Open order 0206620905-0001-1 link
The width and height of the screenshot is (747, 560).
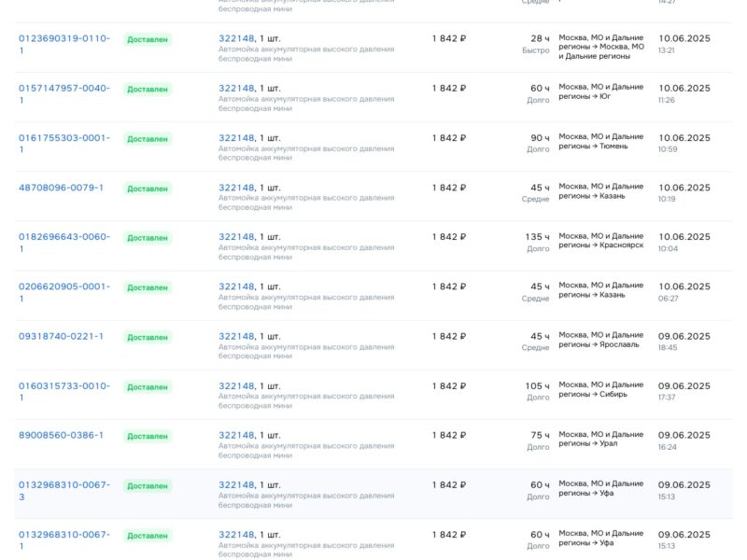pyautogui.click(x=63, y=287)
